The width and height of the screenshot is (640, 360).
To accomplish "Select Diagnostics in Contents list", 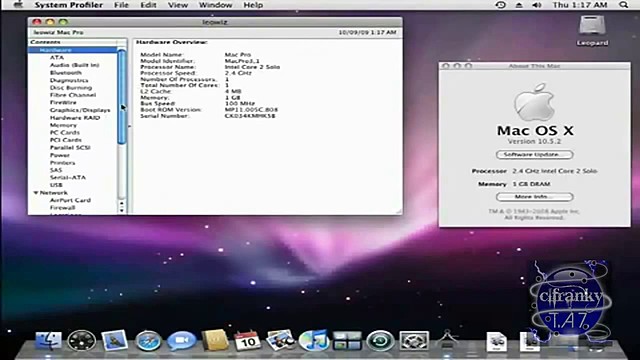I will [x=69, y=80].
